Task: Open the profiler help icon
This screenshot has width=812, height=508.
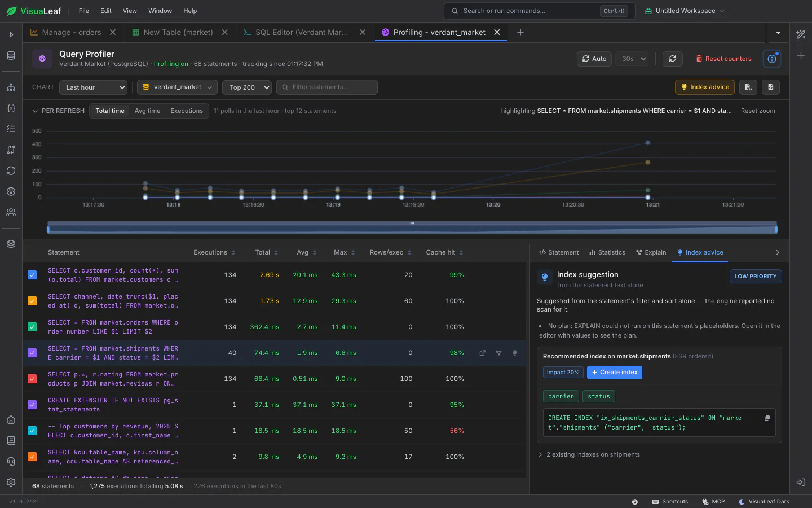Action: pyautogui.click(x=772, y=59)
